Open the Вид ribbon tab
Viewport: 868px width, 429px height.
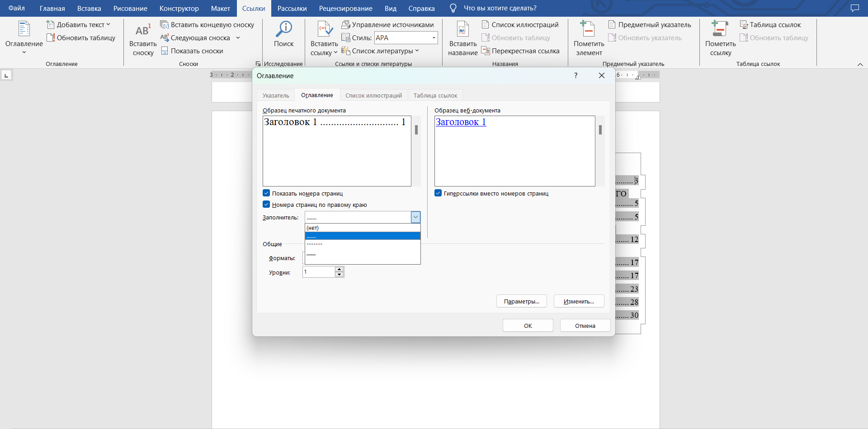click(391, 8)
